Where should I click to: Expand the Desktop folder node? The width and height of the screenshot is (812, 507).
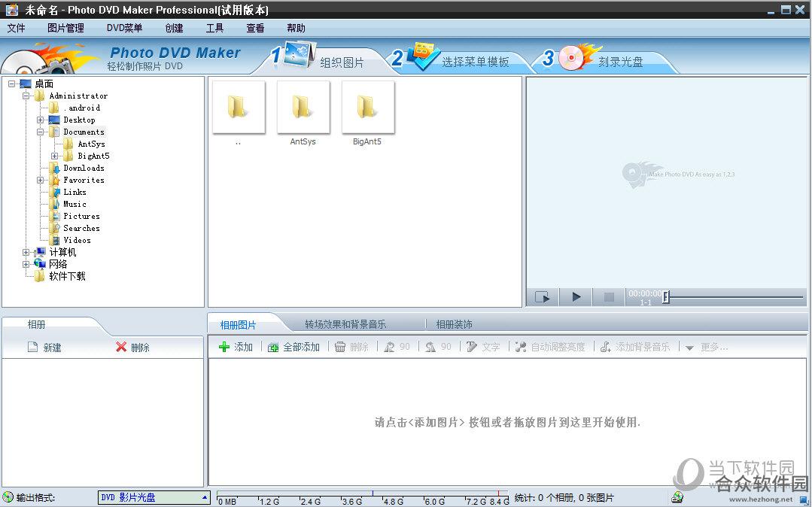click(40, 120)
